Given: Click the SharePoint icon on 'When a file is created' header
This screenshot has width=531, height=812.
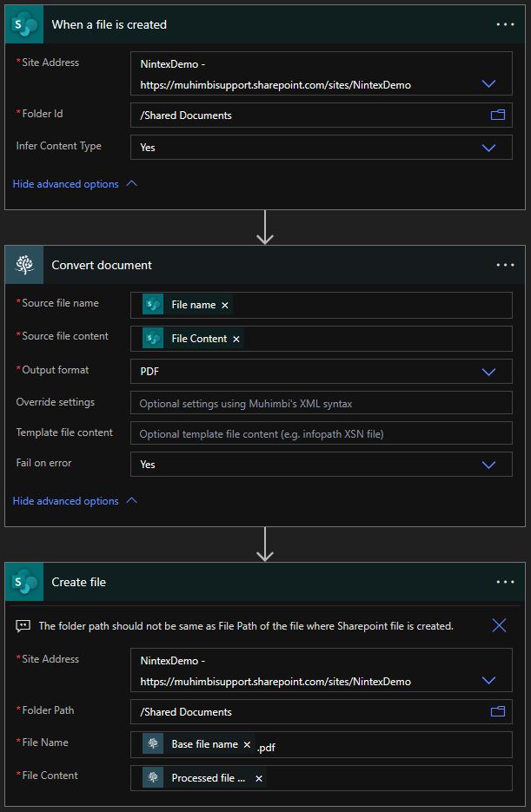Looking at the screenshot, I should [x=23, y=23].
